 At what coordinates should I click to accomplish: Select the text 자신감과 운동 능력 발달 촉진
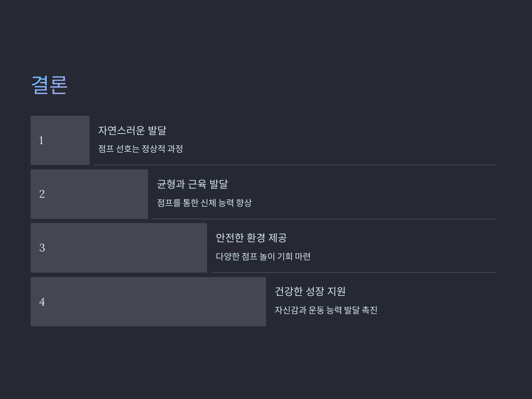(x=326, y=310)
